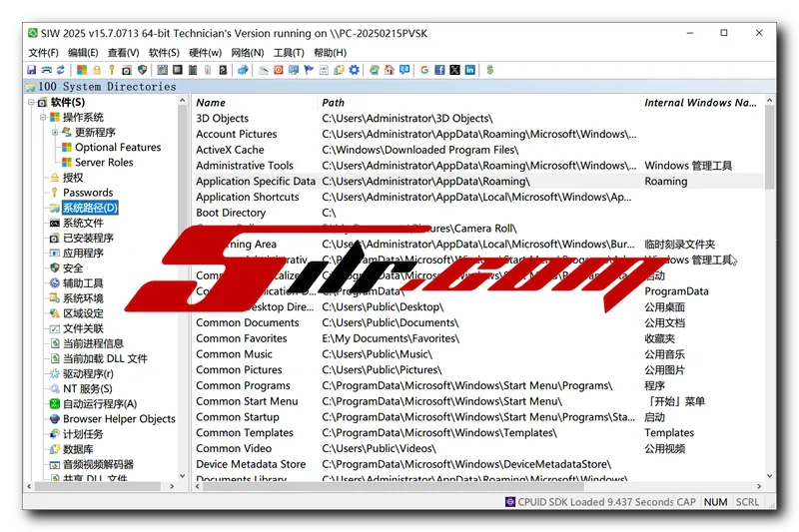
Task: Open the 硬件(w) menu
Action: pyautogui.click(x=205, y=53)
